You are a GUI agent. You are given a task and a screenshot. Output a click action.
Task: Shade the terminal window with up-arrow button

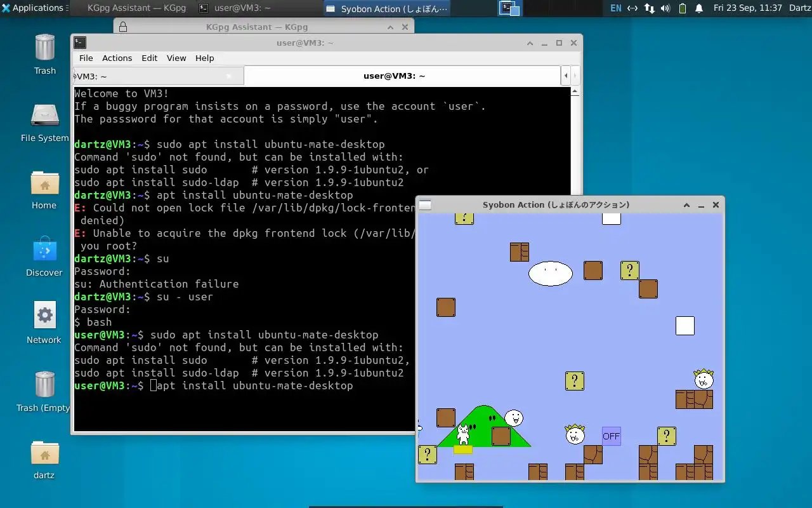pyautogui.click(x=530, y=43)
